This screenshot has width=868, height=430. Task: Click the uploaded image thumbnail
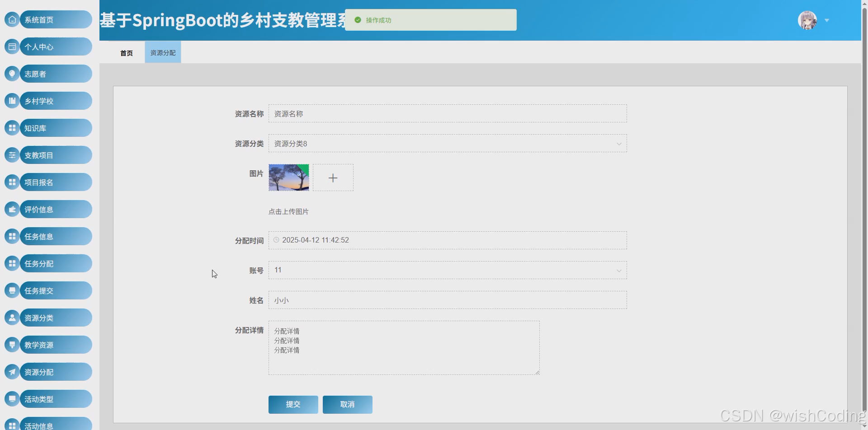click(x=288, y=178)
